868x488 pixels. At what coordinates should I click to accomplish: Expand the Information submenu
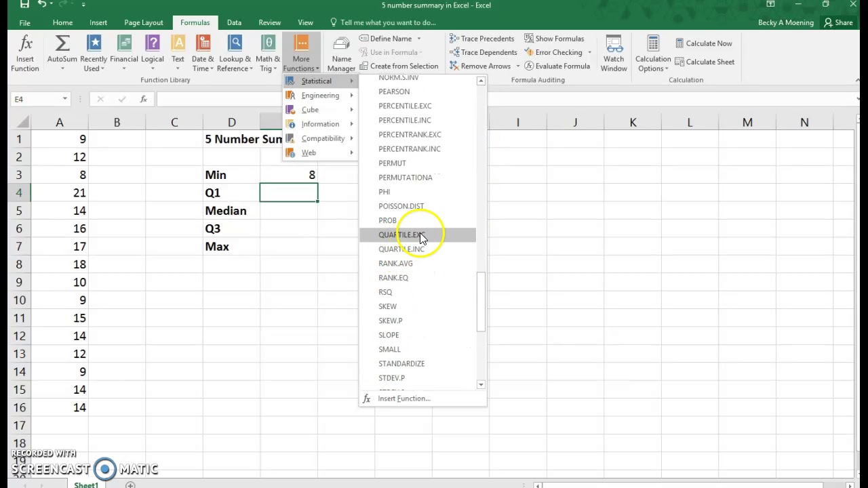tap(321, 124)
